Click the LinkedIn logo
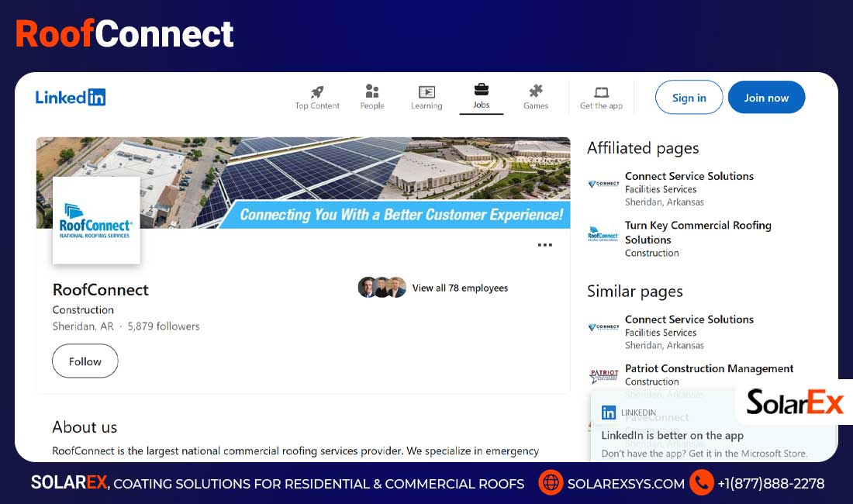The image size is (853, 504). pyautogui.click(x=70, y=98)
